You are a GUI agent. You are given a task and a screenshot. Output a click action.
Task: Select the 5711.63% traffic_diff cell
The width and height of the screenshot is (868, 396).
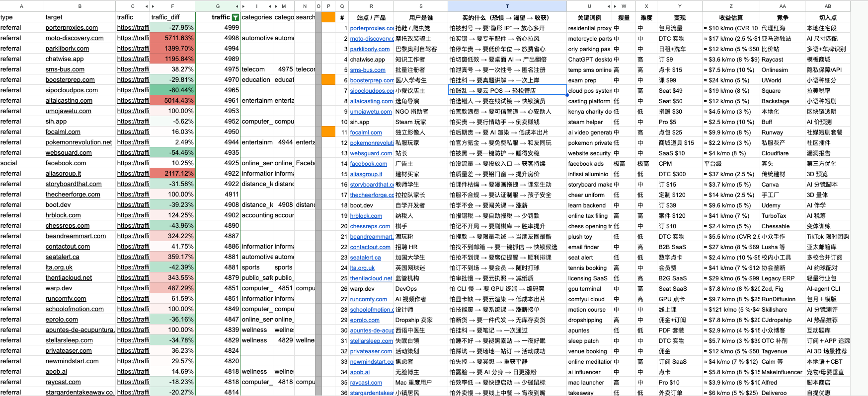pos(172,38)
